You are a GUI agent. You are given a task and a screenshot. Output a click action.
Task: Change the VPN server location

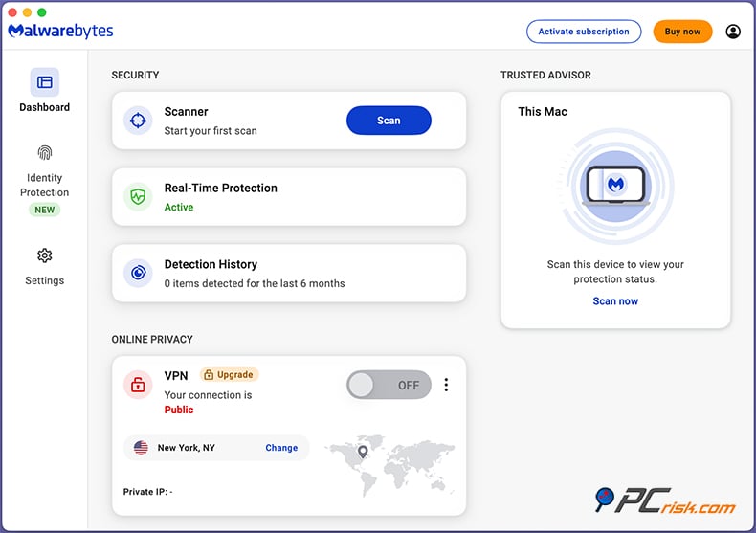coord(281,448)
